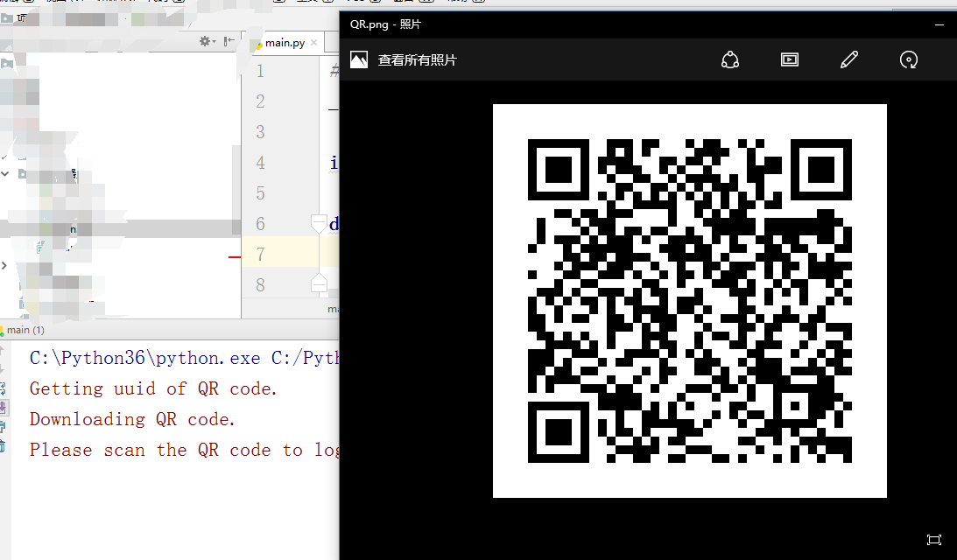Click up the stack trace arrow
The height and width of the screenshot is (560, 957).
click(2, 350)
